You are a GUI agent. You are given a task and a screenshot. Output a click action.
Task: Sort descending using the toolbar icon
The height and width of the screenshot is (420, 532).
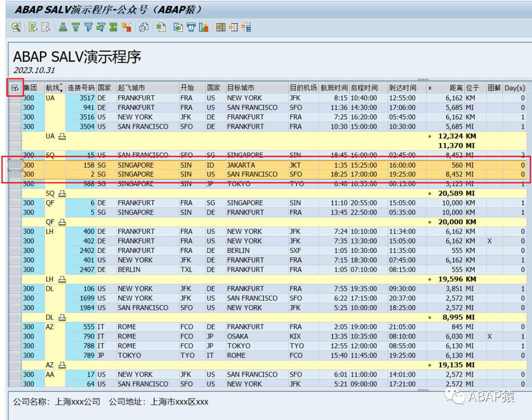click(x=75, y=28)
